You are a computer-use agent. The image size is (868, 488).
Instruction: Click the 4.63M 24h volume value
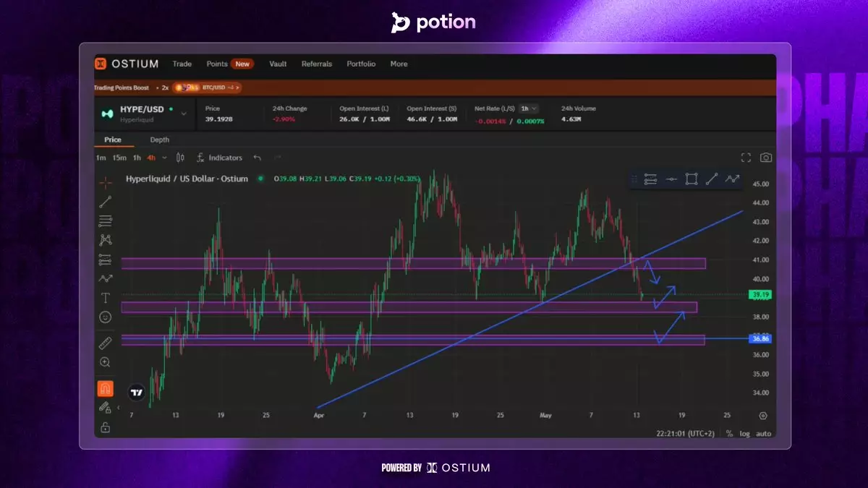pyautogui.click(x=571, y=119)
